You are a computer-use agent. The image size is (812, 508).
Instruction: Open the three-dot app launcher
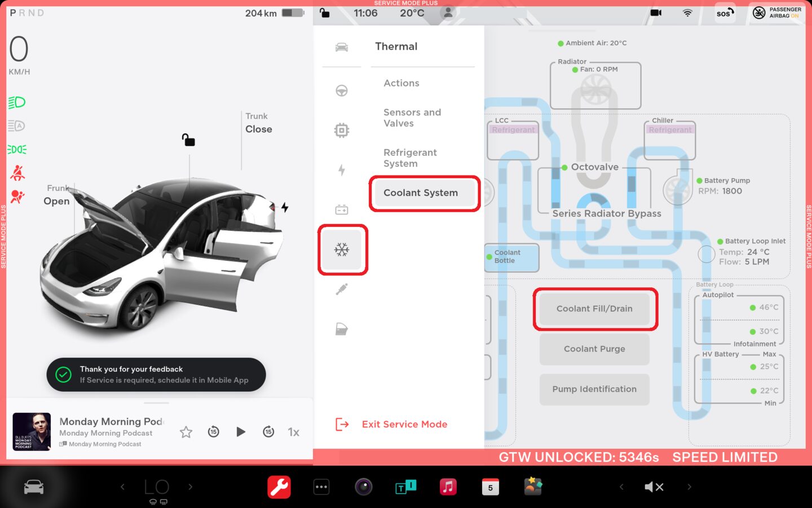click(321, 487)
